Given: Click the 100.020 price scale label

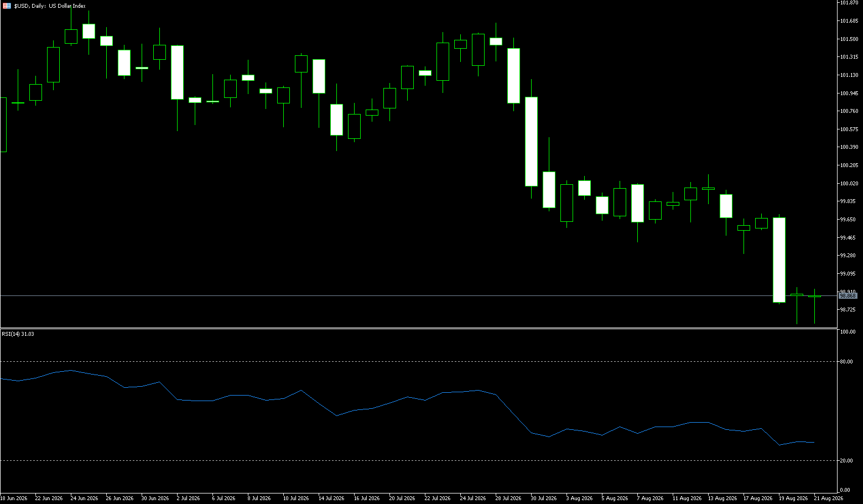Looking at the screenshot, I should [849, 184].
